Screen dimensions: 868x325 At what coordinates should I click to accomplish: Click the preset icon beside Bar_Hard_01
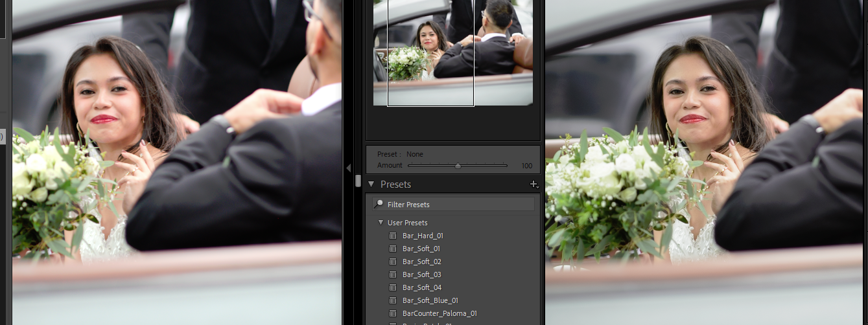tap(393, 236)
